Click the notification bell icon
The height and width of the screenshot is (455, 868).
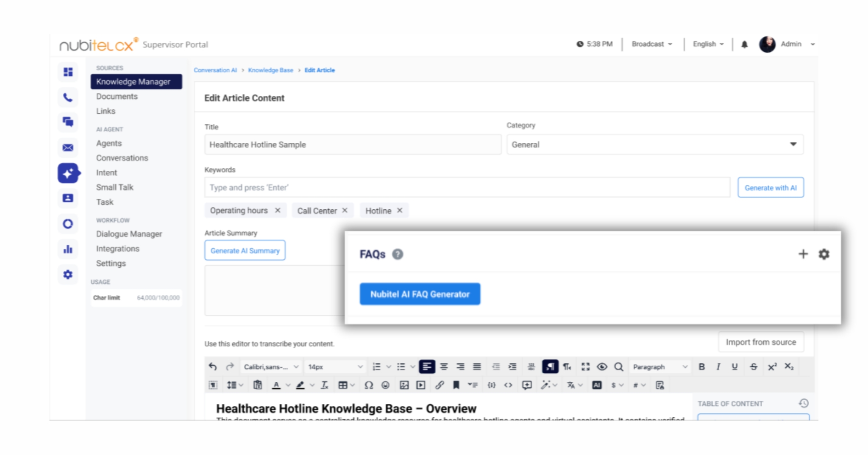[744, 44]
